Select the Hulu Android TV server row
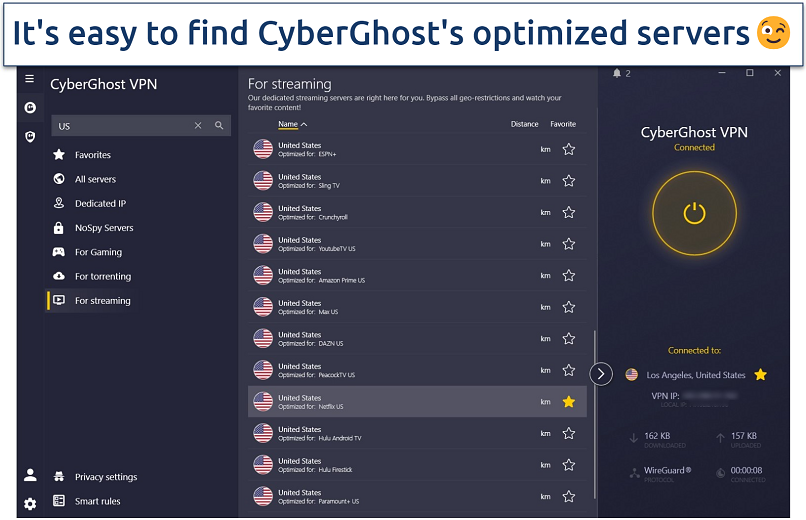 pos(417,434)
